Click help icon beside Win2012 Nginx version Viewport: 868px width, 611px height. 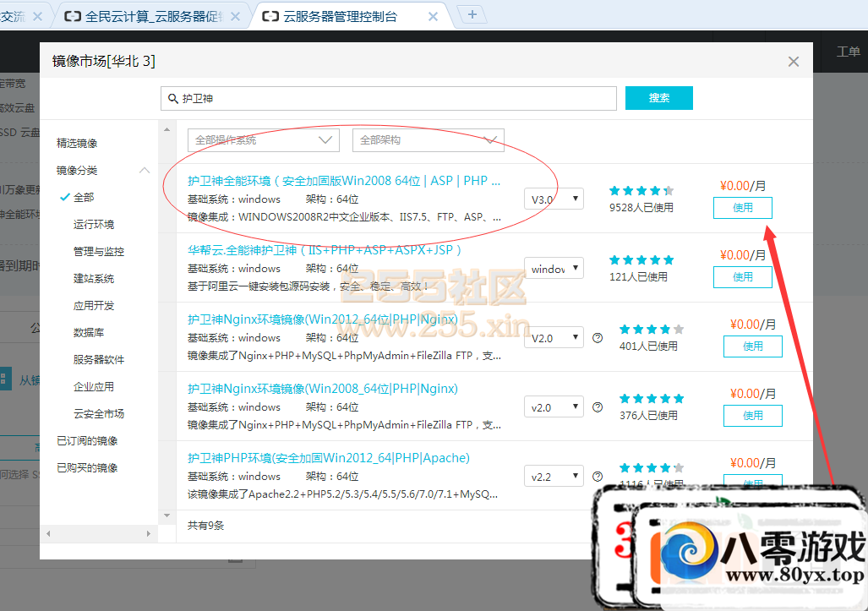598,338
